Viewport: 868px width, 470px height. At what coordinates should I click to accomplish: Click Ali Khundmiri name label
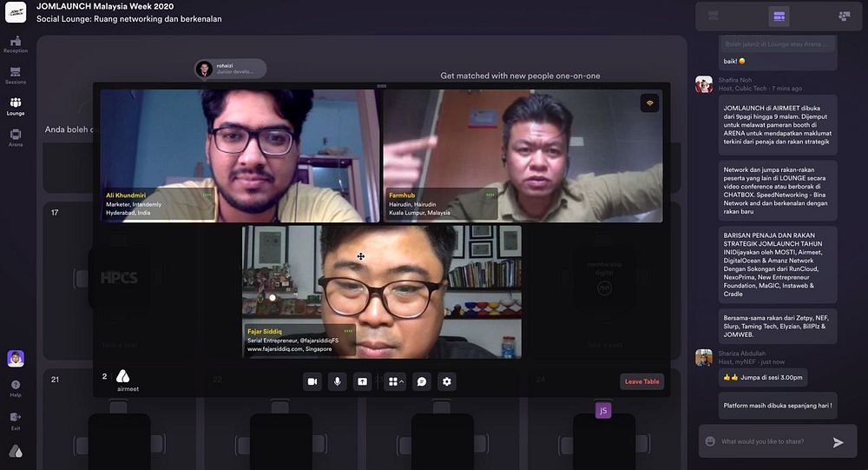(x=126, y=195)
